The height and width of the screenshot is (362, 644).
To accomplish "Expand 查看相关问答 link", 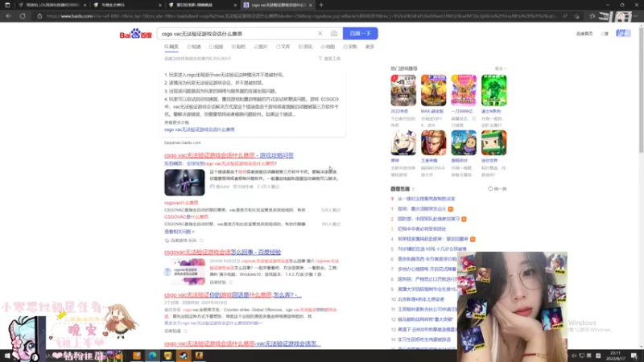I will (180, 232).
